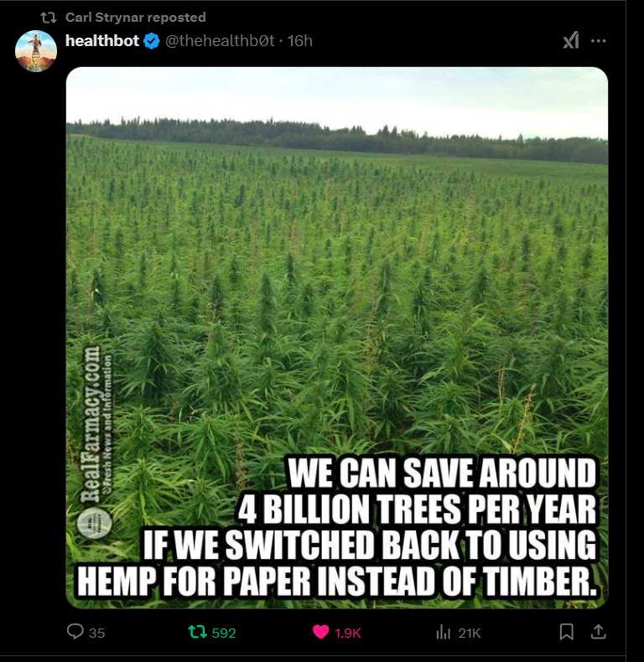Screen dimensions: 644x662
Task: Open the Grok explain icon
Action: [x=571, y=40]
